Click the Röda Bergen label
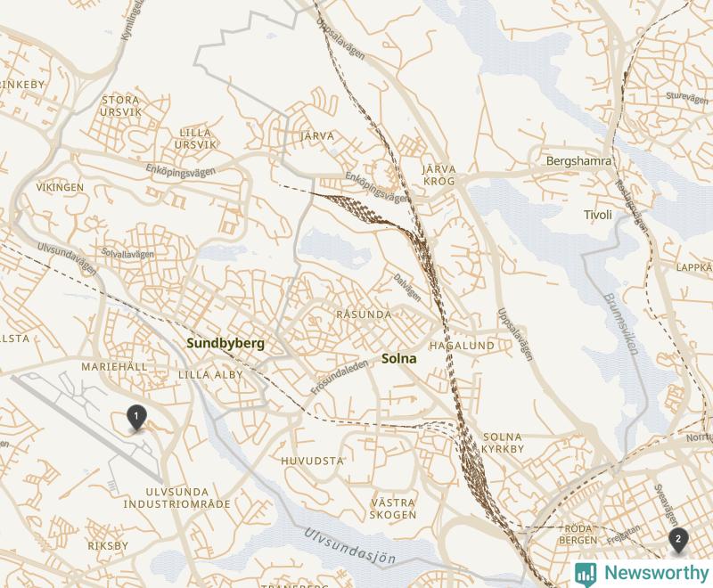 tap(578, 535)
